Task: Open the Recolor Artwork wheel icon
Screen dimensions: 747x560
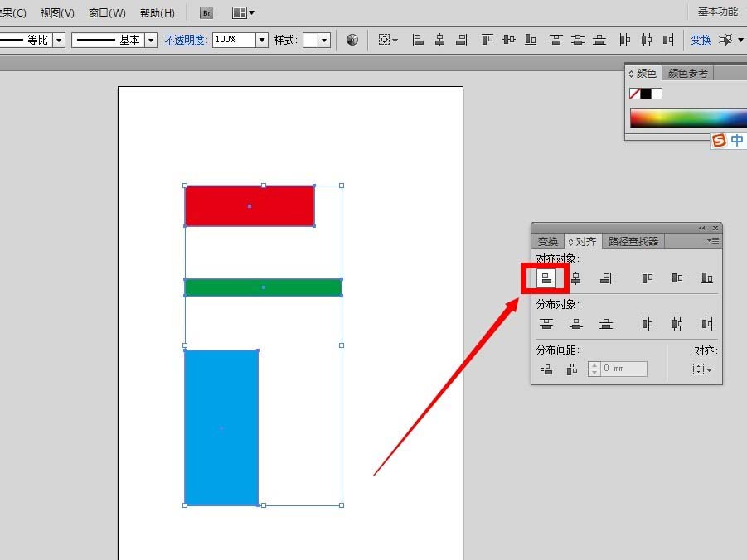Action: coord(352,40)
